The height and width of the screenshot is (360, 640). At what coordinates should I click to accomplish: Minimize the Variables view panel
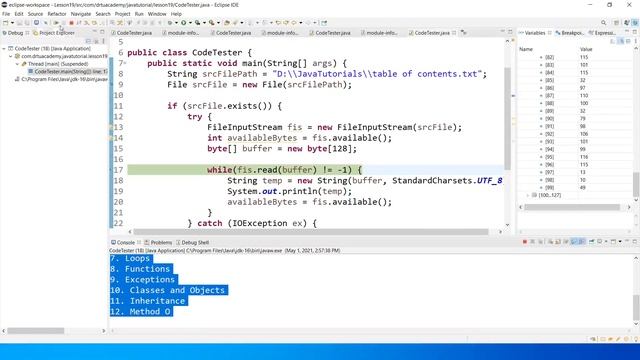click(x=627, y=32)
